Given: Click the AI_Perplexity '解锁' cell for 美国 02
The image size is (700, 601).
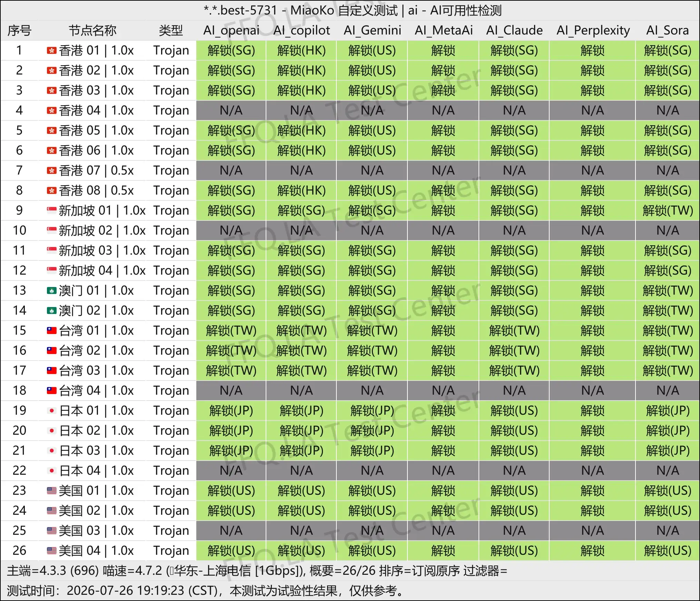Looking at the screenshot, I should point(593,511).
